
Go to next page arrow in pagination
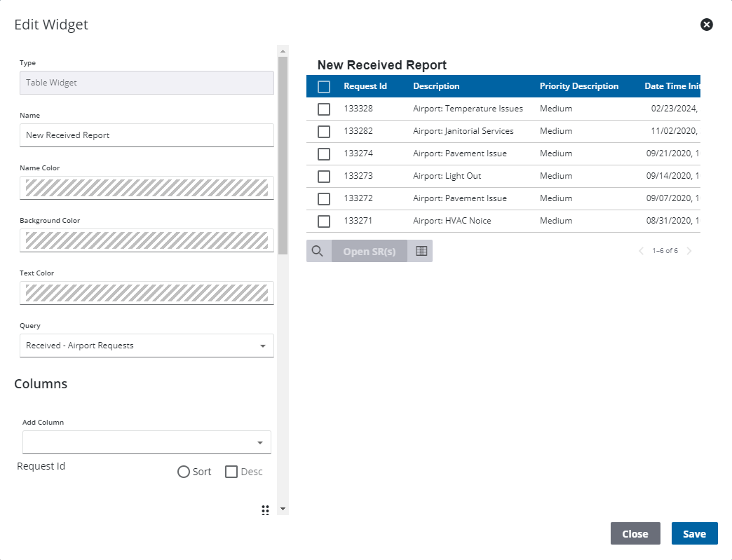tap(689, 251)
